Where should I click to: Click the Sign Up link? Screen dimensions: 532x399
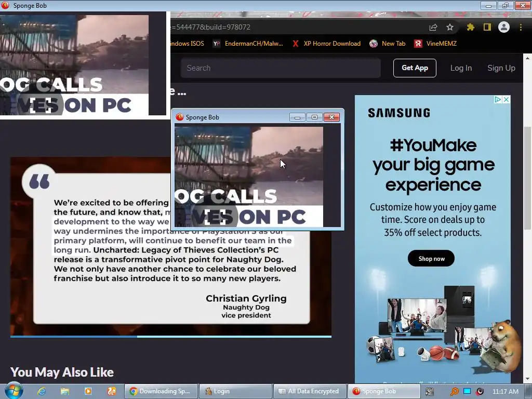[501, 68]
